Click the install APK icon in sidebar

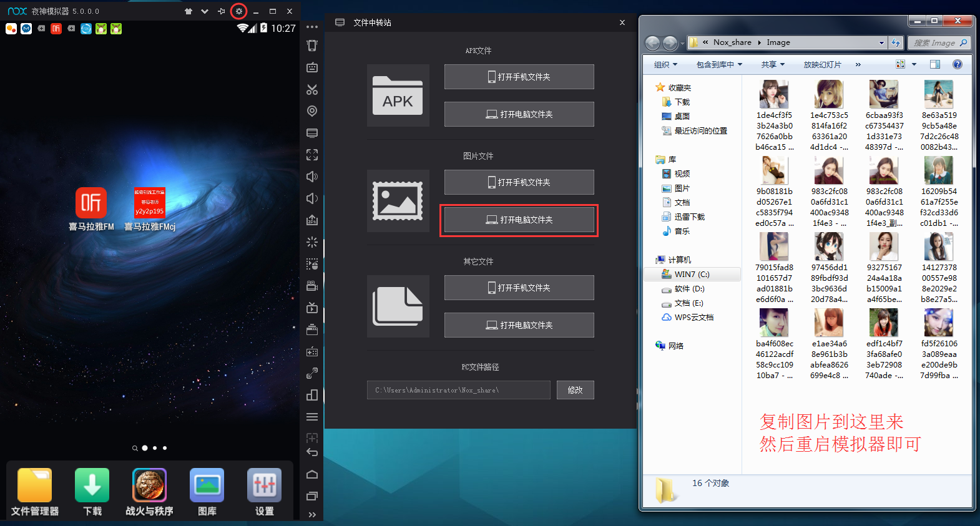coord(312,220)
